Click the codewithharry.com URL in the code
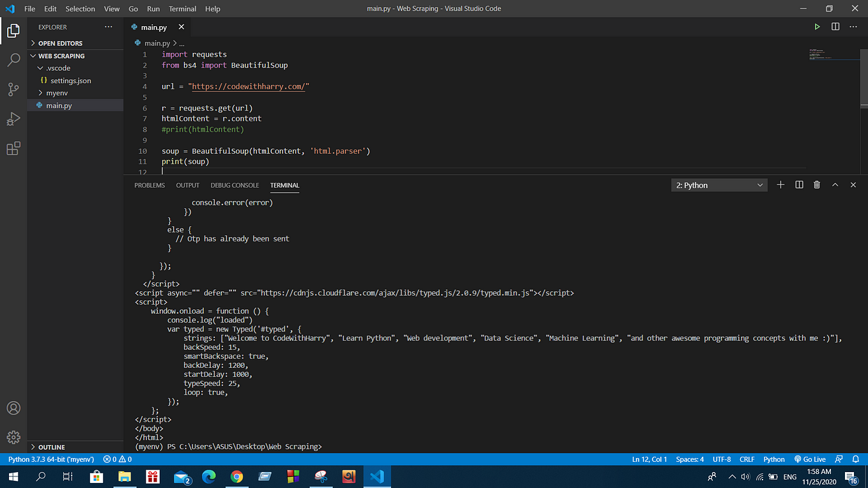 pyautogui.click(x=249, y=86)
